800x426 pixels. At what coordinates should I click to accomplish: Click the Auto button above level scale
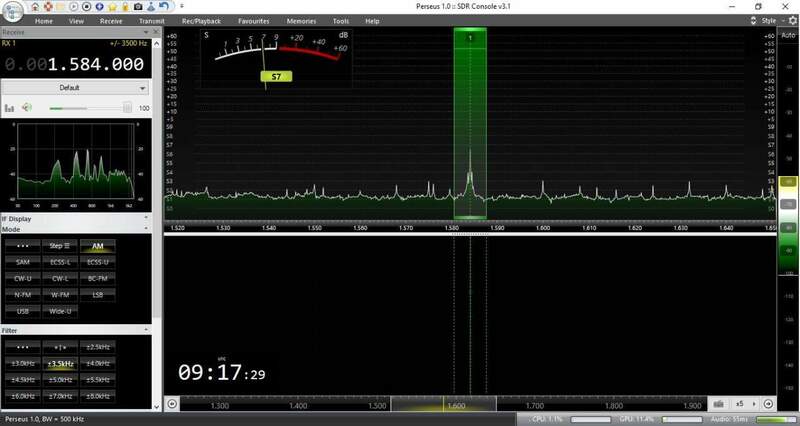[x=790, y=34]
